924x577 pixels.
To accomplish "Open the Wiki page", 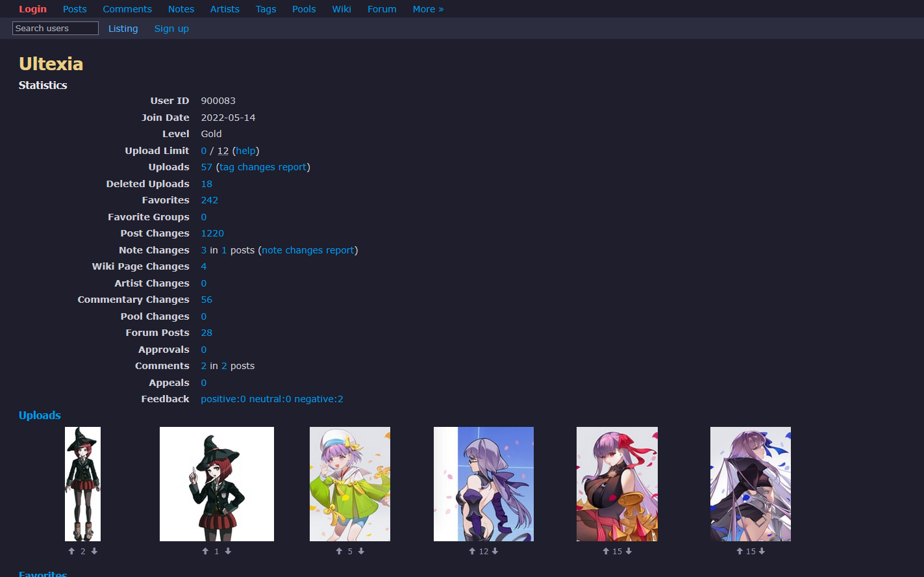I will [342, 9].
